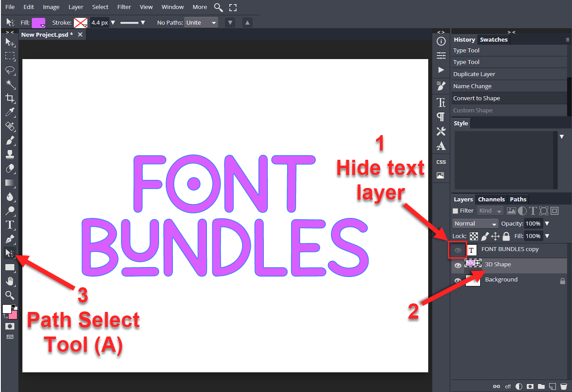Toggle lock all padlock icon

[x=506, y=236]
